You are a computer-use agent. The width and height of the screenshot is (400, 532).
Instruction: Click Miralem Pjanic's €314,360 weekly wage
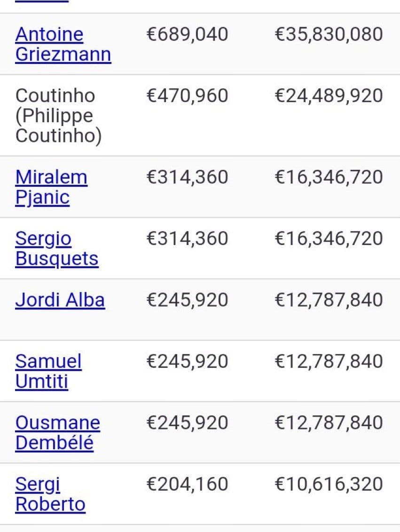click(x=187, y=177)
